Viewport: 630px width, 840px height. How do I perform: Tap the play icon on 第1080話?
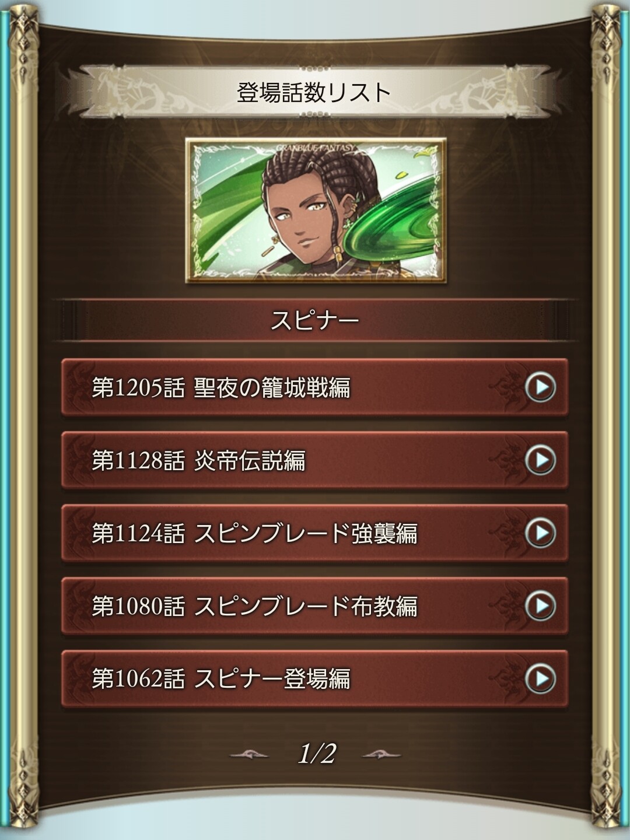point(540,606)
